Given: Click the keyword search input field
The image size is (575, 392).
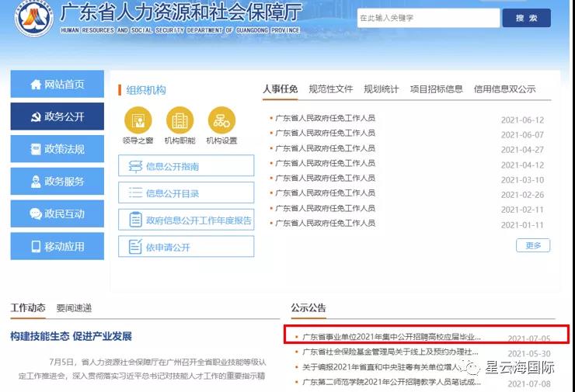Looking at the screenshot, I should coord(428,18).
